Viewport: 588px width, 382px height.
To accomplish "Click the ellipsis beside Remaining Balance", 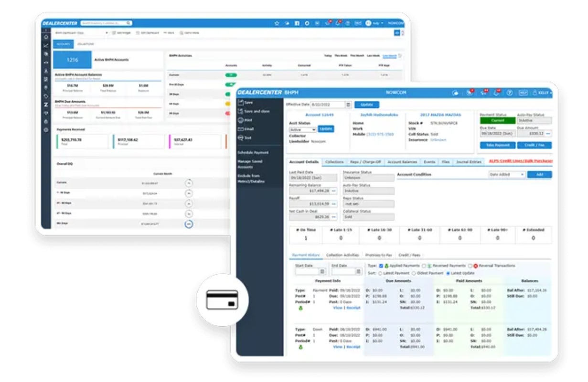I will (334, 191).
